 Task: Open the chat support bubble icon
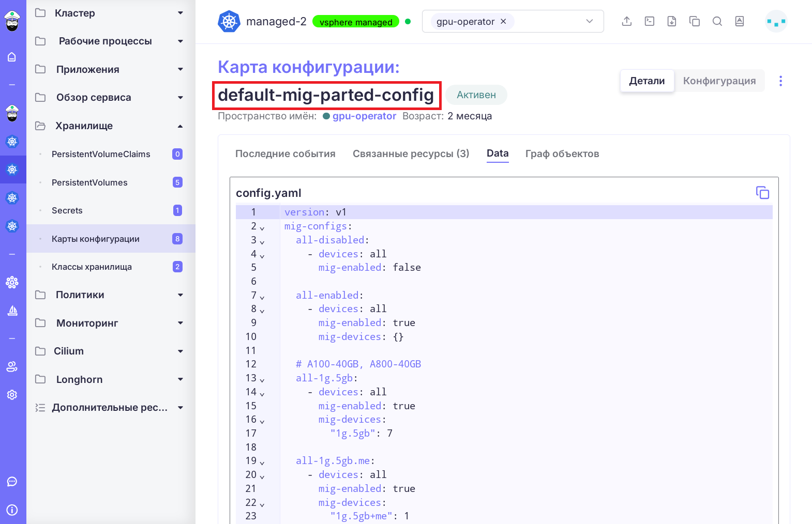tap(12, 482)
